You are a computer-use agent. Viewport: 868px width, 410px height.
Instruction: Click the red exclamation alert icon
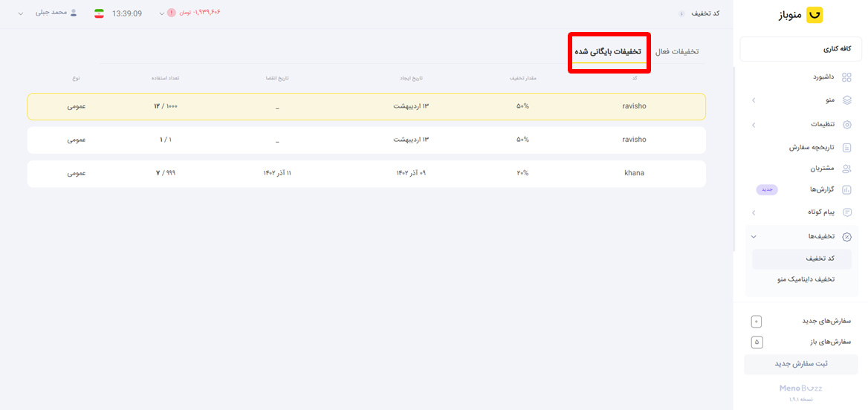172,13
